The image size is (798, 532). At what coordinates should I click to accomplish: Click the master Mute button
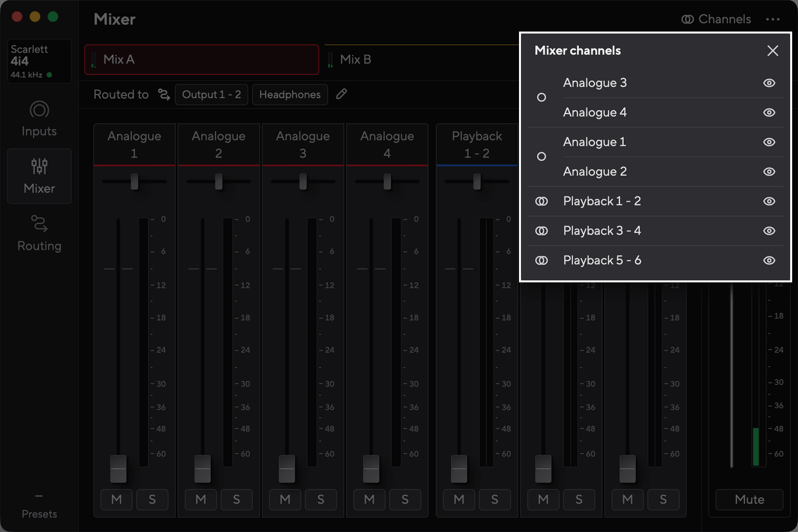(x=749, y=499)
